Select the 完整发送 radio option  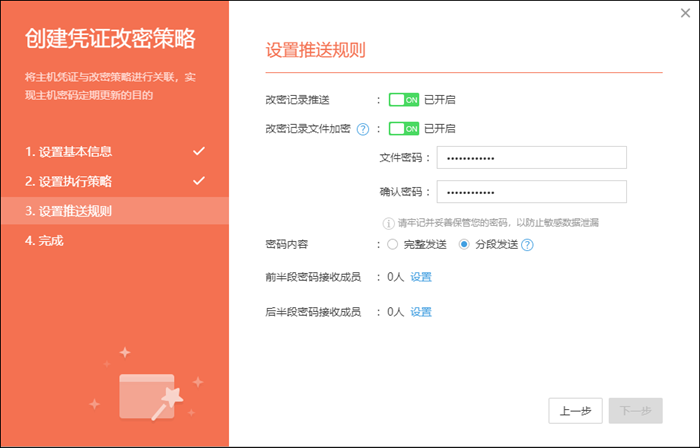(393, 245)
